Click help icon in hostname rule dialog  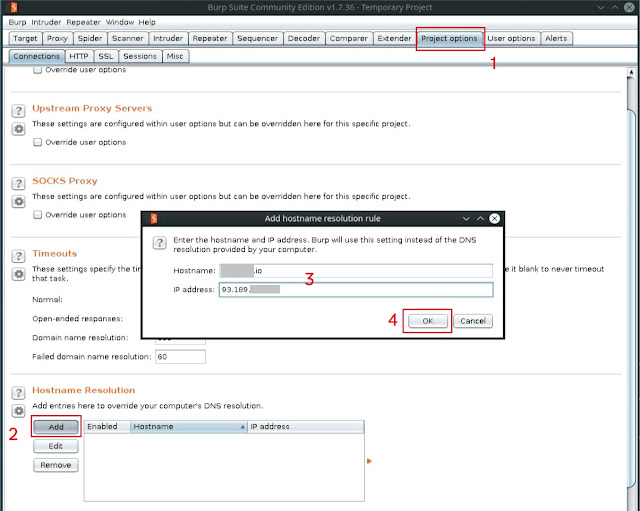coord(160,243)
